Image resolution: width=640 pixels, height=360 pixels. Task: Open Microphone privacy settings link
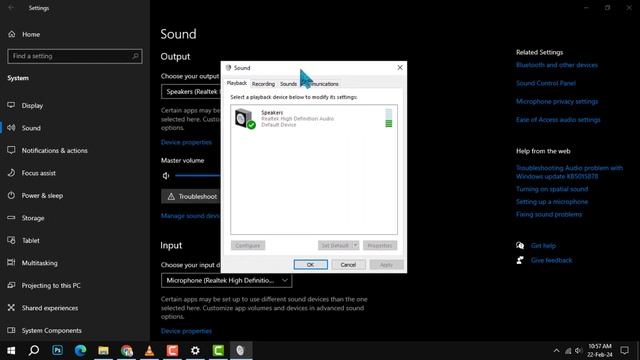click(x=557, y=101)
